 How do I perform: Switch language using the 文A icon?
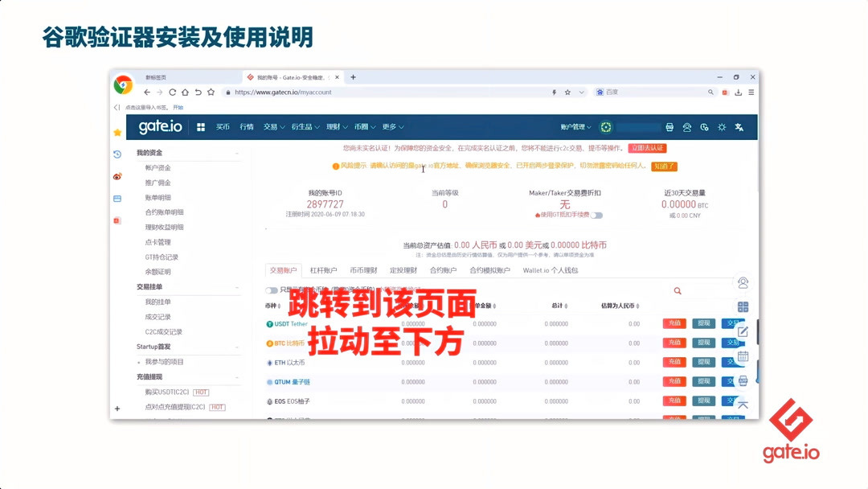coord(739,127)
